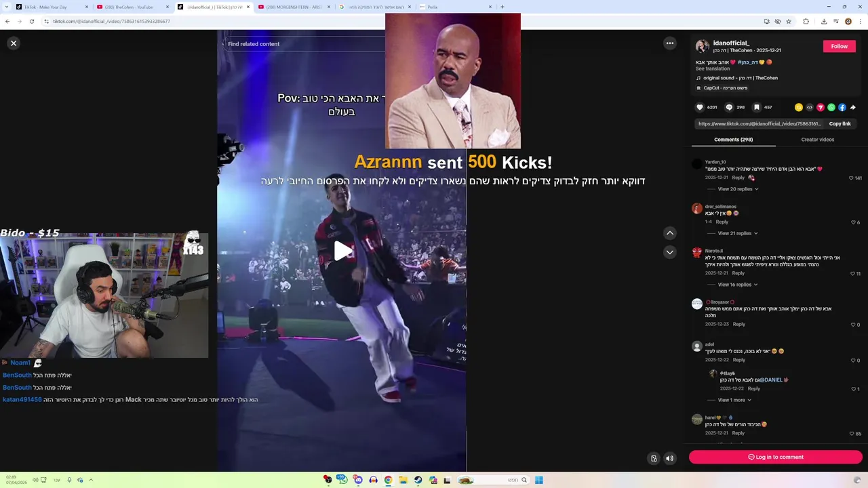Switch to Creator videos tab
868x488 pixels.
pyautogui.click(x=818, y=140)
